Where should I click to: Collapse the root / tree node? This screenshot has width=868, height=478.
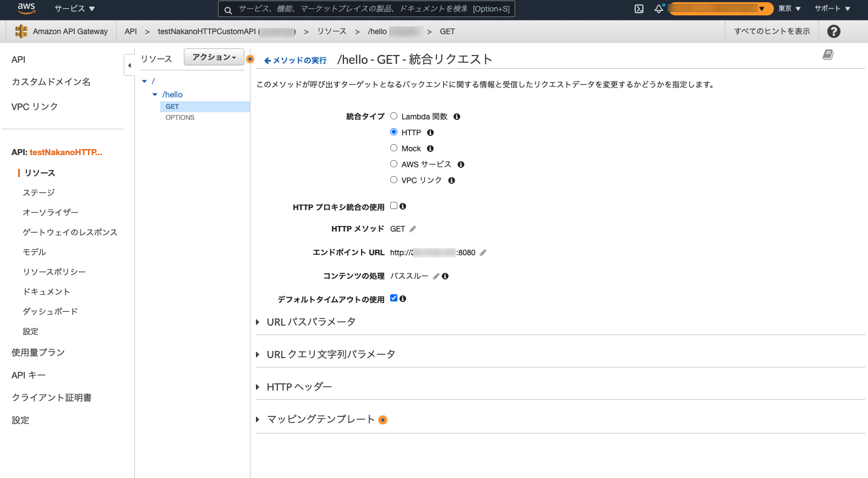pyautogui.click(x=145, y=81)
